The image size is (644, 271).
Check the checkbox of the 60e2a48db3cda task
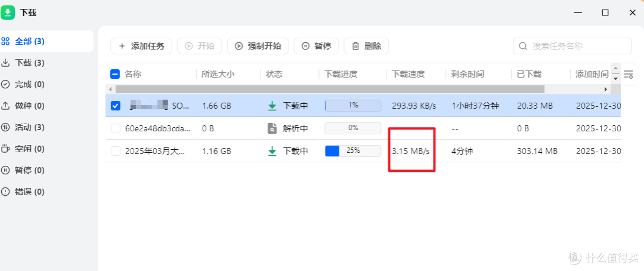(116, 129)
